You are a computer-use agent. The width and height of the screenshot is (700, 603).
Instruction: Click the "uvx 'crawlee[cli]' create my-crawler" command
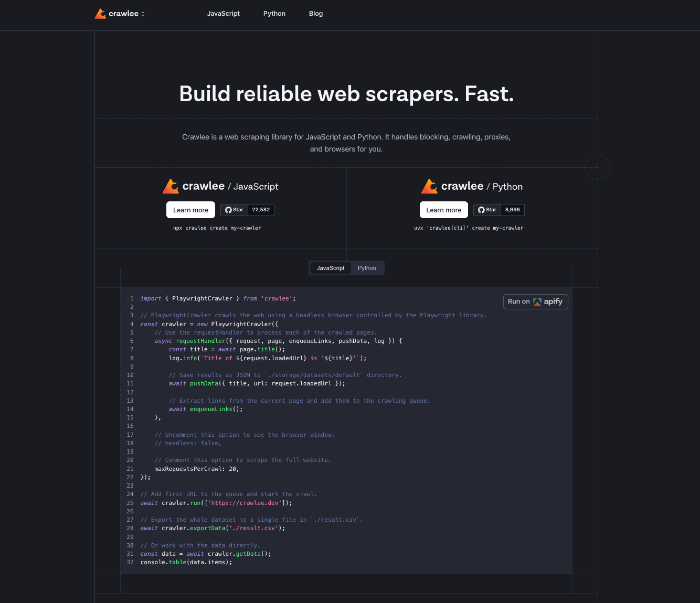coord(469,228)
